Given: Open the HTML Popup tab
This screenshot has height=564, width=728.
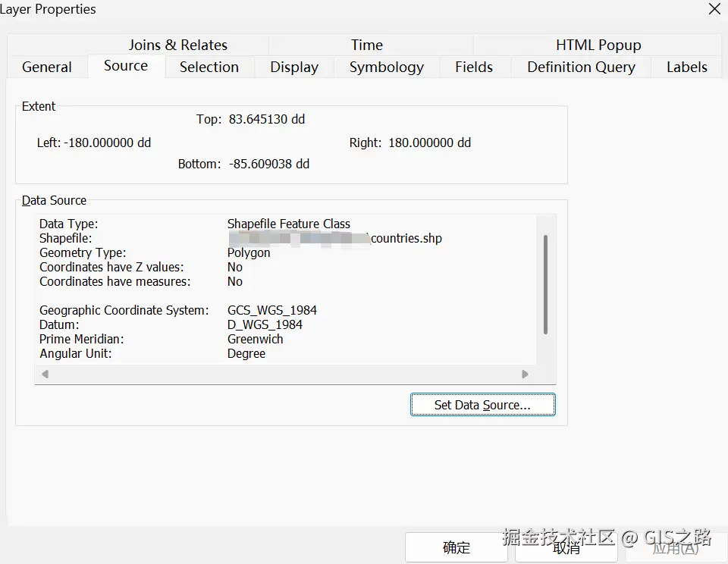Looking at the screenshot, I should pyautogui.click(x=598, y=45).
